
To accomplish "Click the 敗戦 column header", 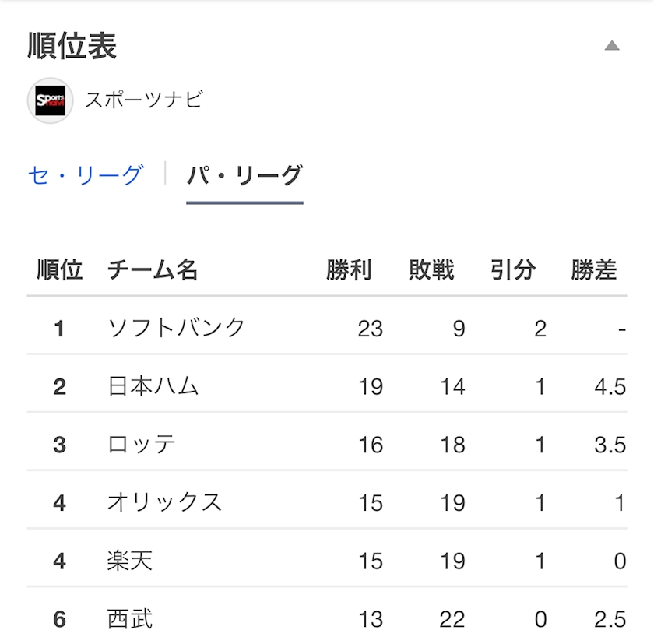I will click(431, 270).
